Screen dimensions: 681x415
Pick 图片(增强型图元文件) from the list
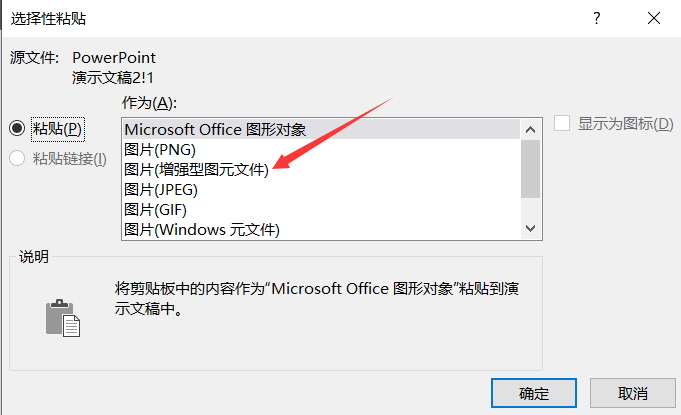[x=197, y=170]
